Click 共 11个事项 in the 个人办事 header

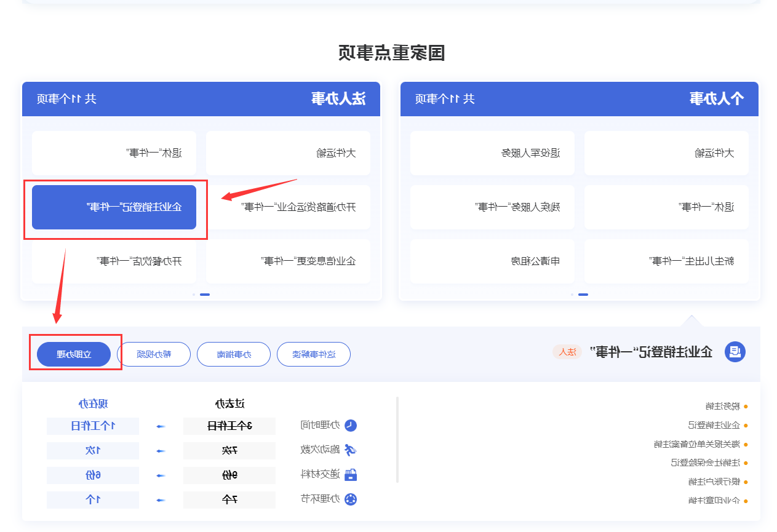pos(445,99)
